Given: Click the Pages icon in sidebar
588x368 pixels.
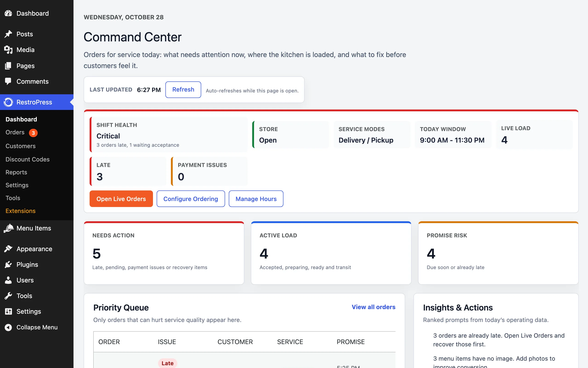Looking at the screenshot, I should click(8, 66).
